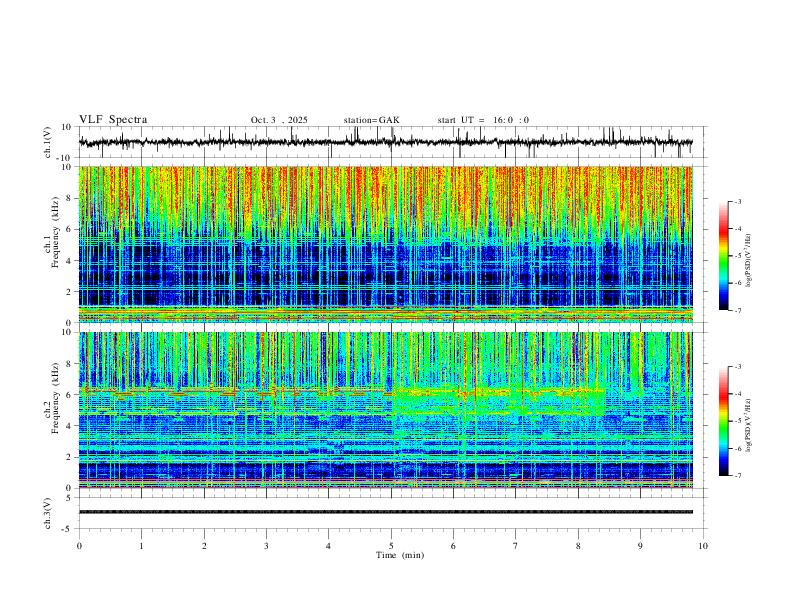Viewport: 792px width, 612px height.
Task: Click the ch.2 spectrogram color scale bar
Action: coord(723,421)
